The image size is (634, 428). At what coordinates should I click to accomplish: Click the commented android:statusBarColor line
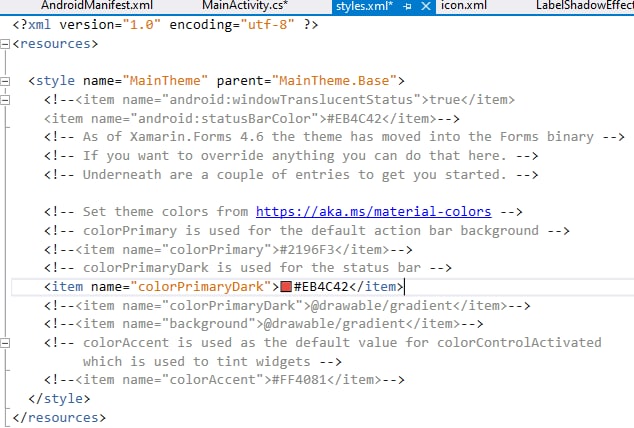tap(252, 119)
